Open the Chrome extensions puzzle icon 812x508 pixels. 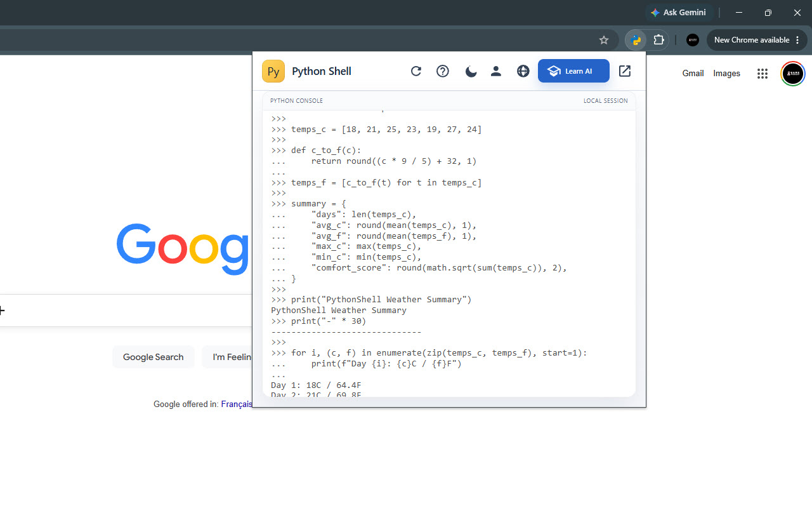[658, 40]
